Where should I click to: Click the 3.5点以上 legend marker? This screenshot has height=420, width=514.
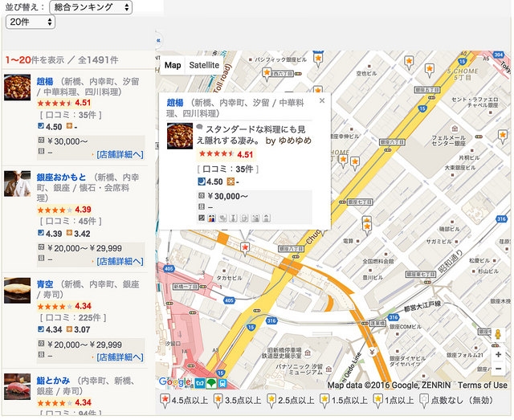click(x=218, y=401)
